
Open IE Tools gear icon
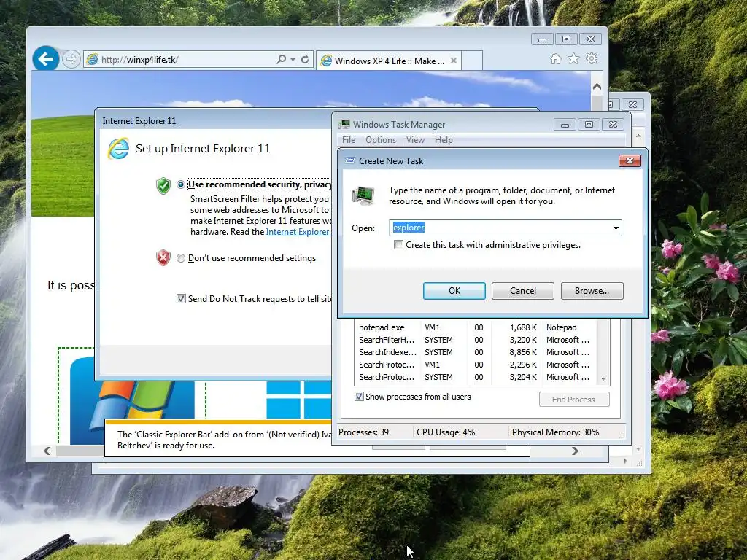point(592,58)
